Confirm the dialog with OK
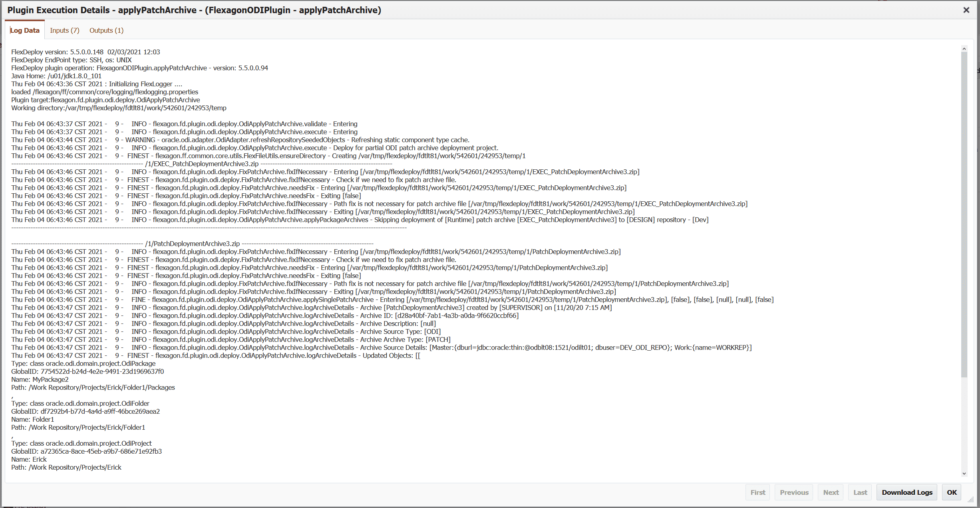 point(952,492)
